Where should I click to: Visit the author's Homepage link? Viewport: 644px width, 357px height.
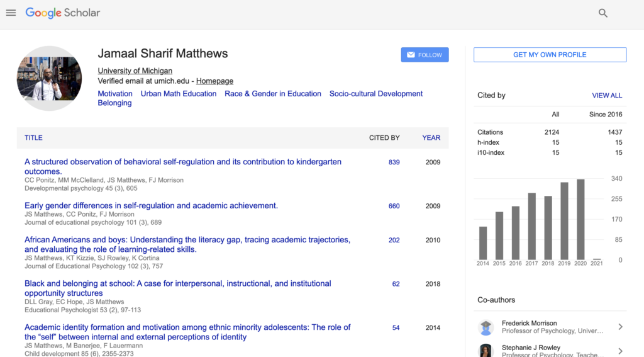[214, 81]
